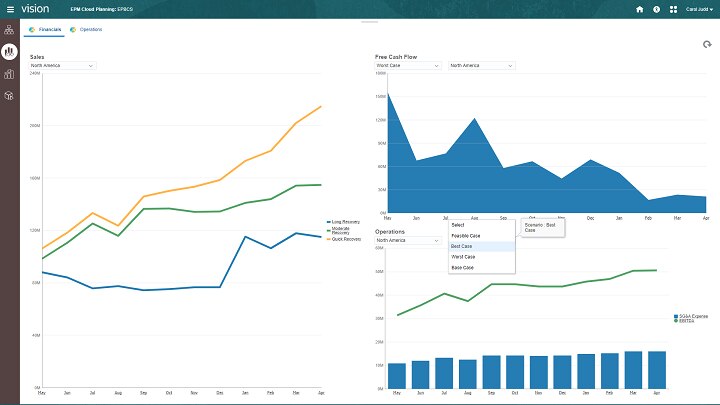Expand the Worst Case scenario dropdown

tap(407, 66)
